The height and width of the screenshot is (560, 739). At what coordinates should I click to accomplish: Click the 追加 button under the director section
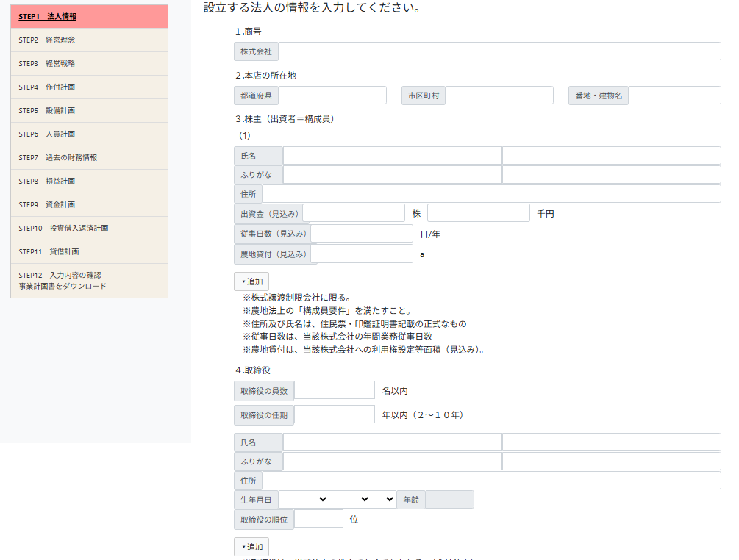tap(251, 547)
